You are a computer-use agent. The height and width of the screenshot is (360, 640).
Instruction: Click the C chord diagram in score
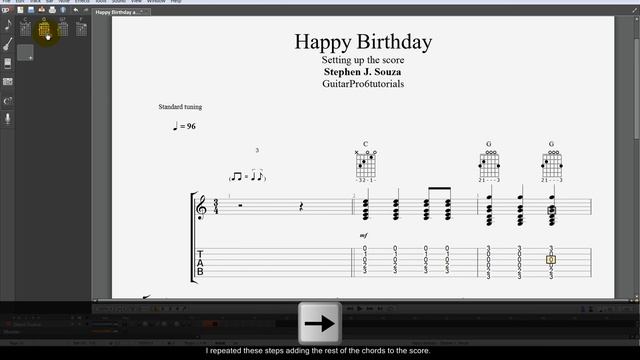(366, 162)
